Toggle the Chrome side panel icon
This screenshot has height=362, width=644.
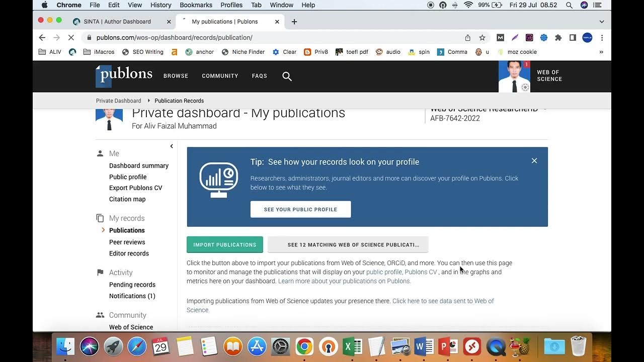click(573, 38)
